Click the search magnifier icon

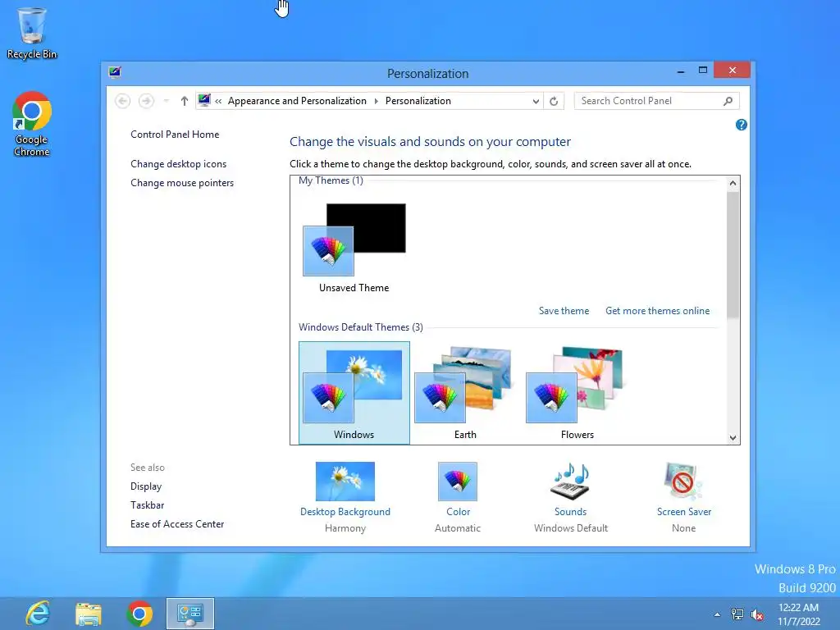coord(728,101)
